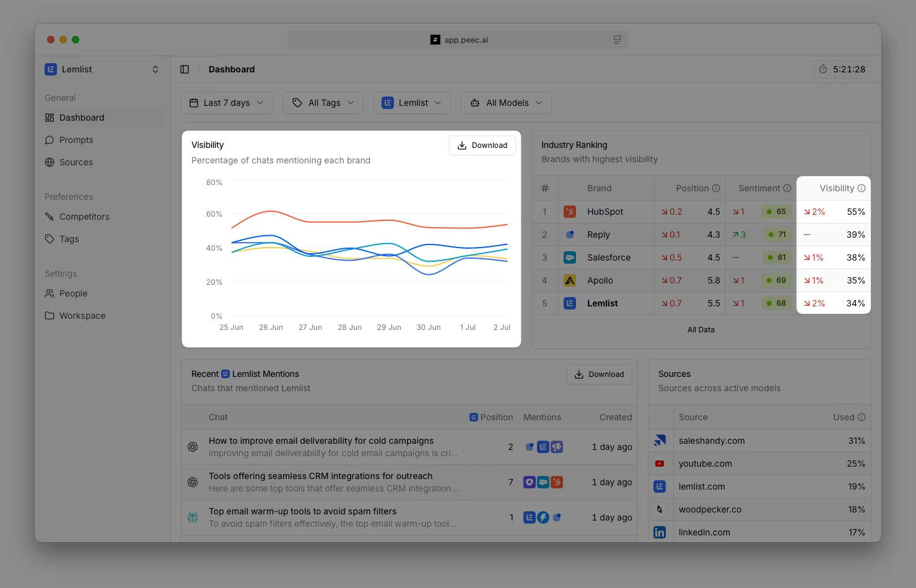The height and width of the screenshot is (588, 916).
Task: Go to Prompts in the sidebar
Action: pyautogui.click(x=102, y=140)
